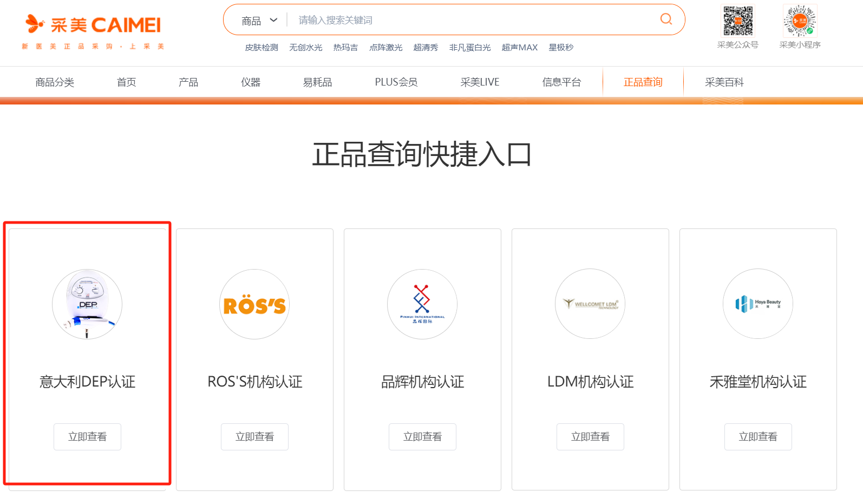
Task: Select the 皮肤检测 hot keyword
Action: click(261, 48)
